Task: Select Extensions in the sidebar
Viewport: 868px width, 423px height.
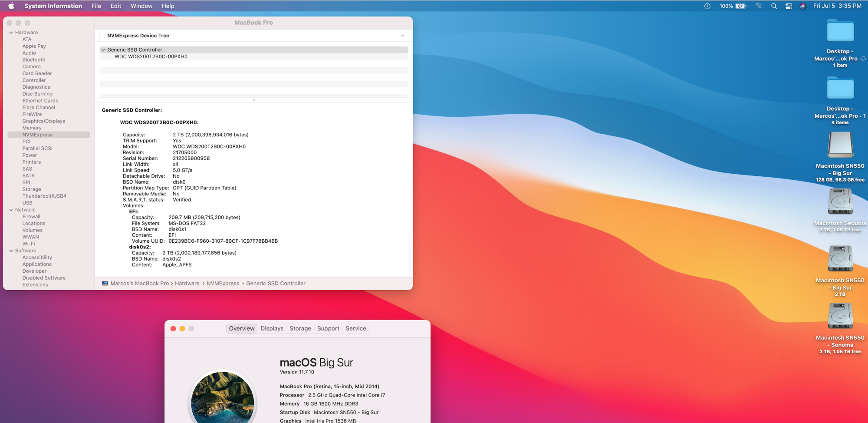Action: coord(35,285)
